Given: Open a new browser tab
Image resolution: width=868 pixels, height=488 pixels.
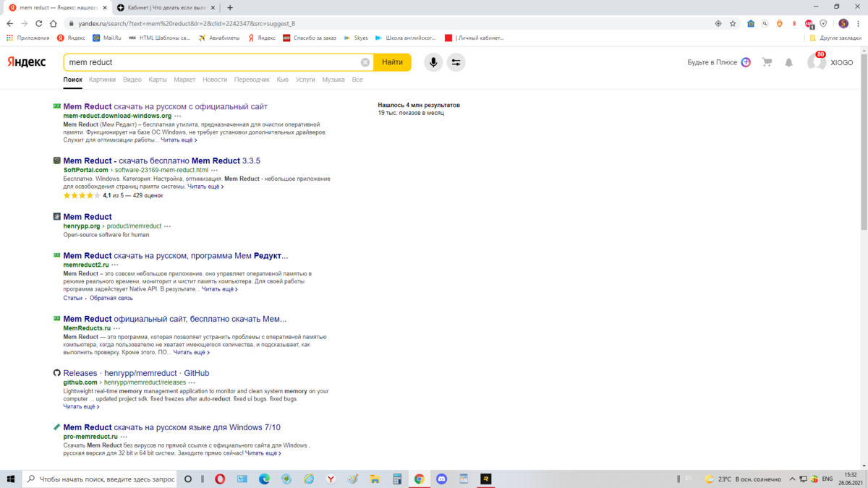Looking at the screenshot, I should [x=230, y=7].
